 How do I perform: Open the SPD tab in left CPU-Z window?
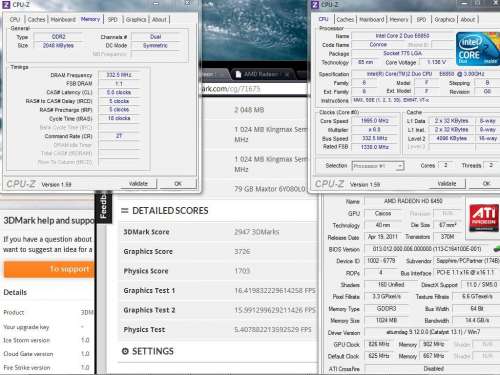click(x=113, y=20)
